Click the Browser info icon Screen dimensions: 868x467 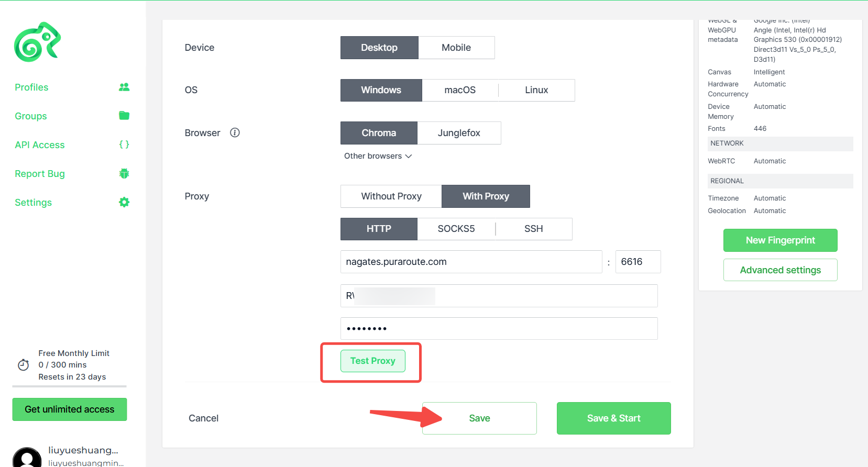coord(235,132)
